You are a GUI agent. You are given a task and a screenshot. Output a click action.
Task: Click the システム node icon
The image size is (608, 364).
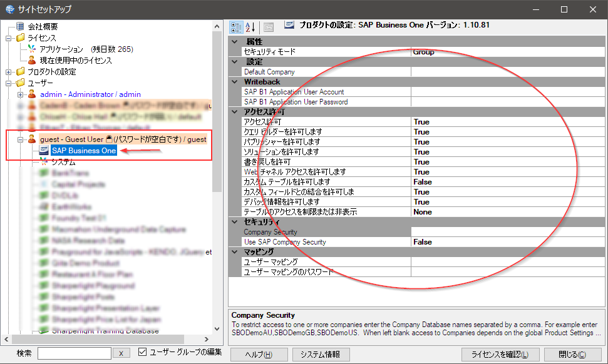[44, 161]
